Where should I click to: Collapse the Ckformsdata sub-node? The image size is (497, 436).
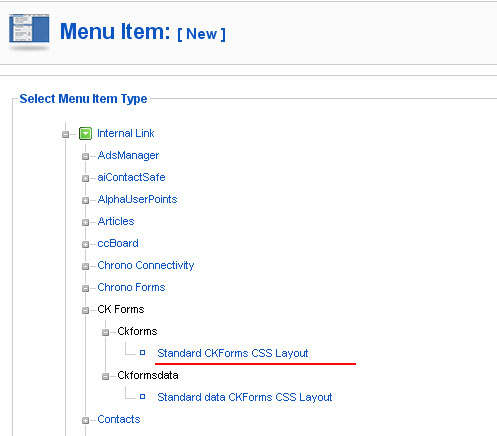tap(105, 376)
